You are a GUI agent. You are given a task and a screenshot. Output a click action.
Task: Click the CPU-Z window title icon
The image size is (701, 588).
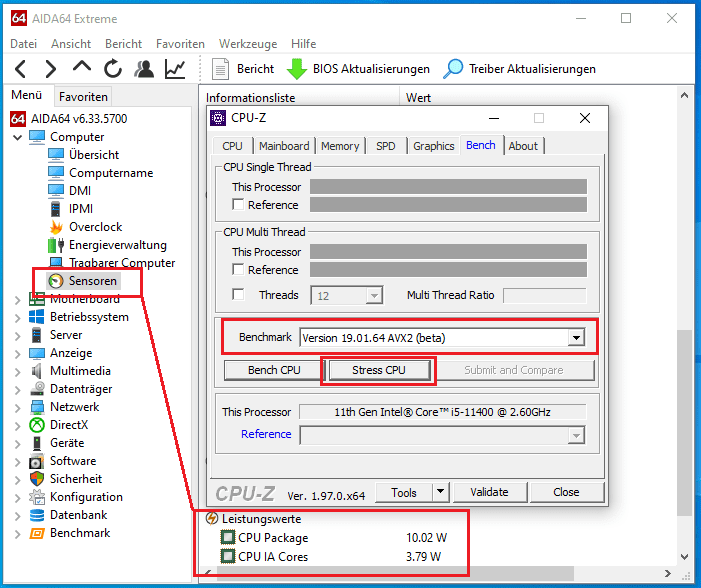tap(218, 118)
